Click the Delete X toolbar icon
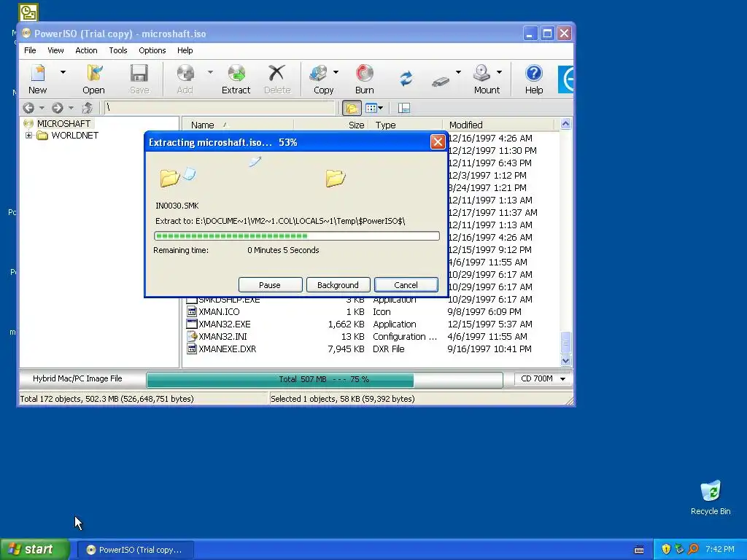 pyautogui.click(x=276, y=74)
